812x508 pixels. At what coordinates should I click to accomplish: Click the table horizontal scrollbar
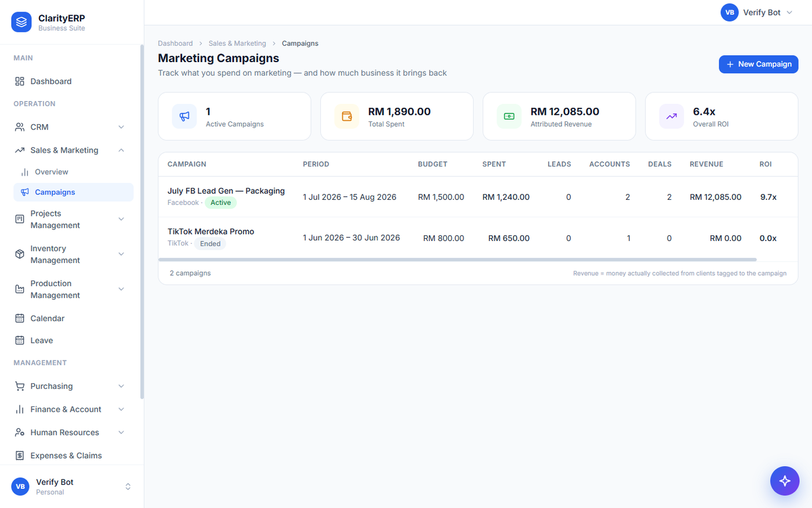click(458, 260)
